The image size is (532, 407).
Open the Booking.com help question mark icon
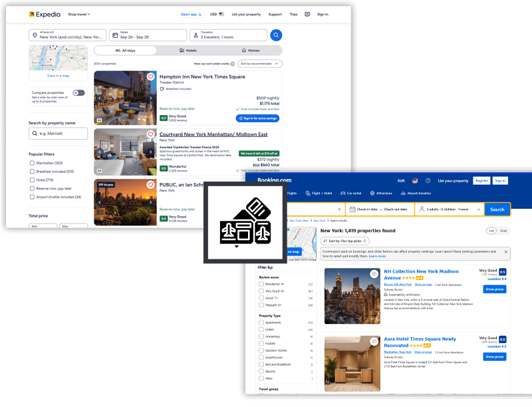pos(428,180)
